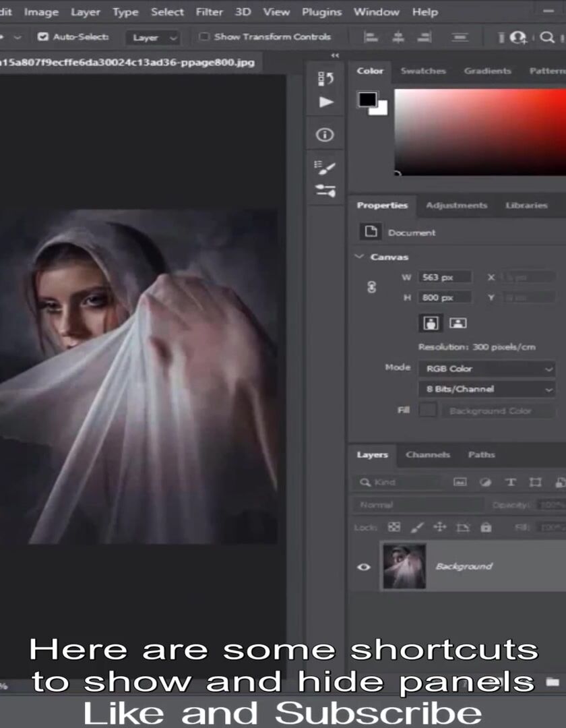The height and width of the screenshot is (728, 566).
Task: Click the align left edges icon
Action: [x=371, y=36]
